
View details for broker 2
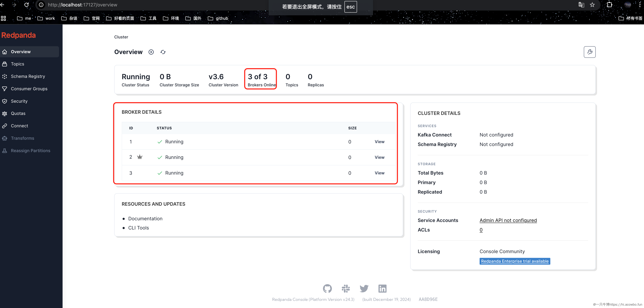click(379, 157)
